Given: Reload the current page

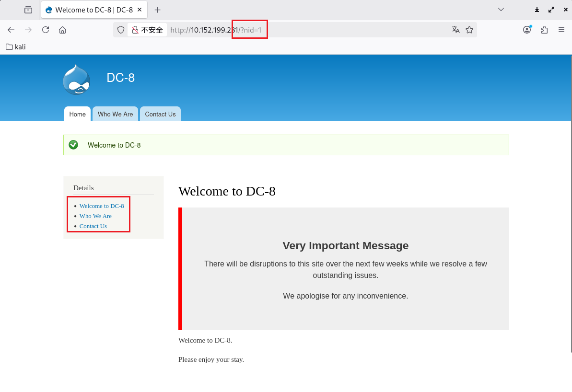Looking at the screenshot, I should 46,30.
